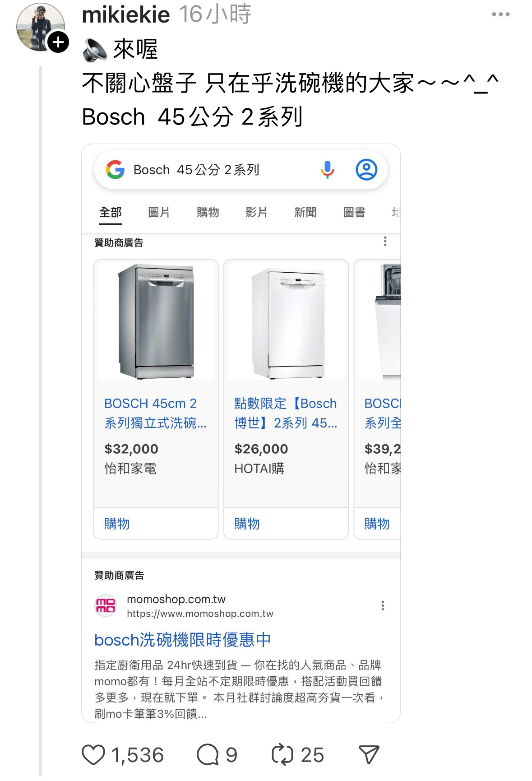532x781 pixels.
Task: Open bosch洗碗機限時優惠中 ad link
Action: 183,640
